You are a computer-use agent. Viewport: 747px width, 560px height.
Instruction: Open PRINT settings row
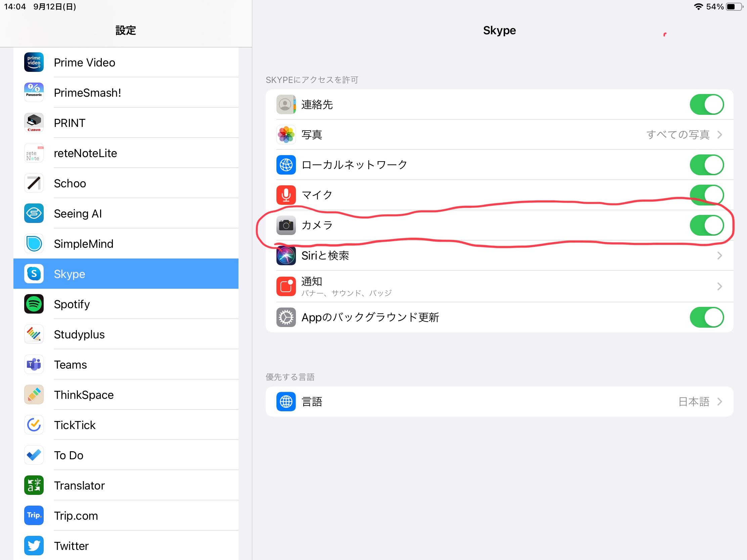click(126, 123)
